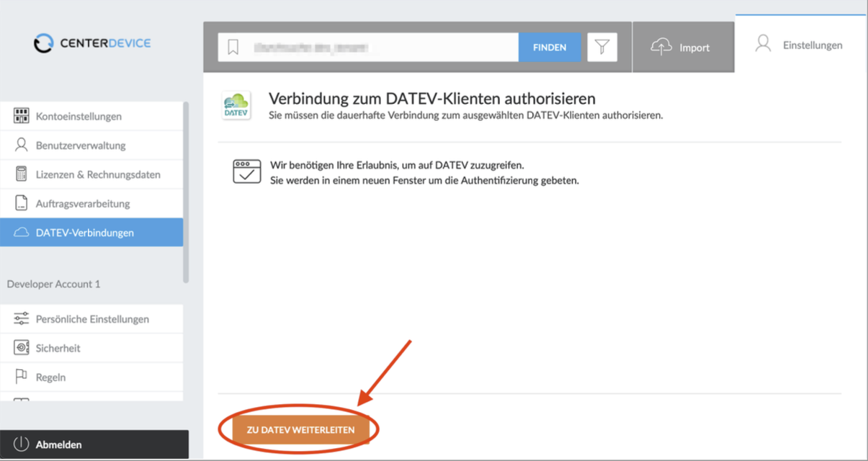The height and width of the screenshot is (461, 868).
Task: Open Regeln in the sidebar
Action: (91, 377)
